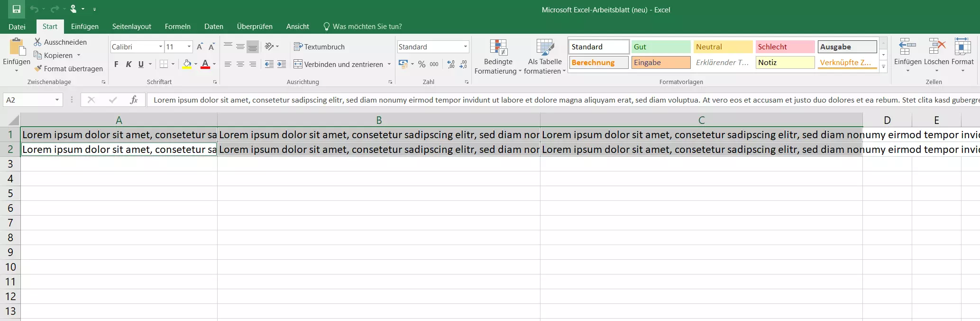The image size is (980, 321).
Task: Open the Datei tab
Action: pyautogui.click(x=17, y=27)
